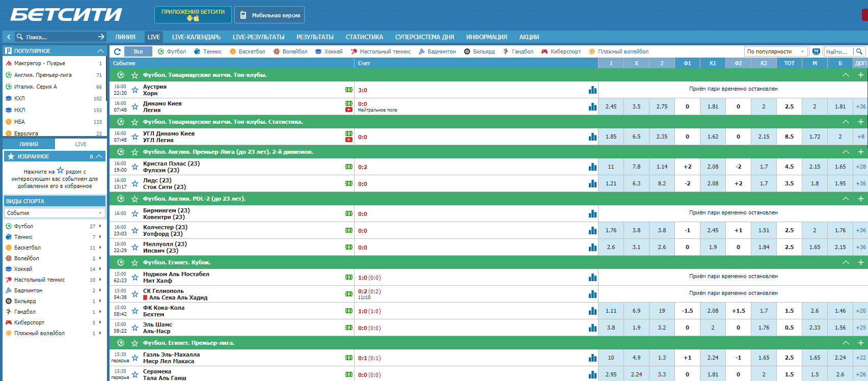Click the search magnifier in Найти field
Viewport: 868px width, 381px height.
coord(859,51)
